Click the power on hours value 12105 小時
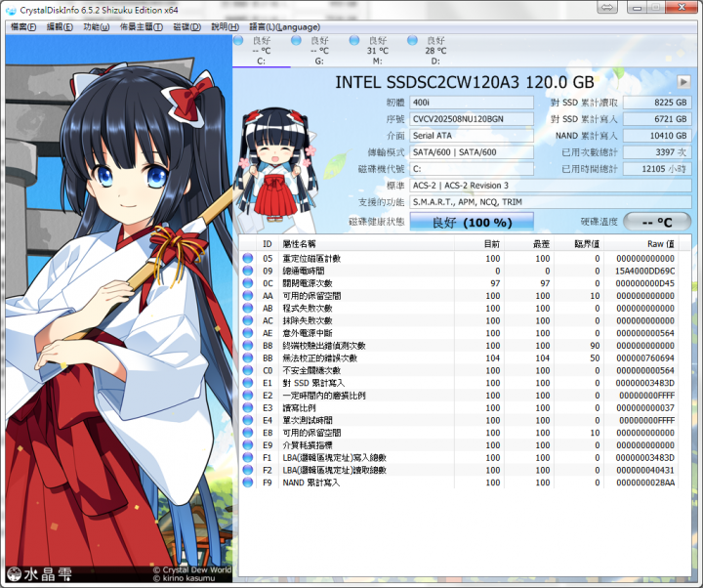 [657, 169]
